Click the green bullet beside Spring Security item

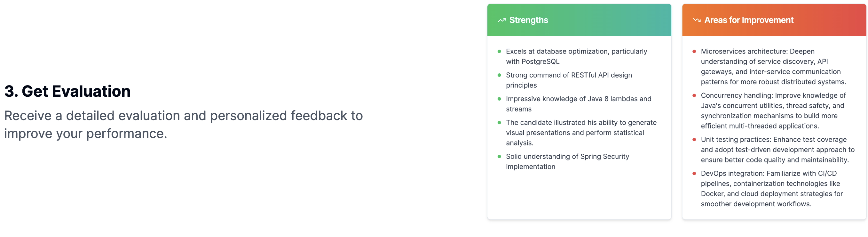tap(499, 157)
